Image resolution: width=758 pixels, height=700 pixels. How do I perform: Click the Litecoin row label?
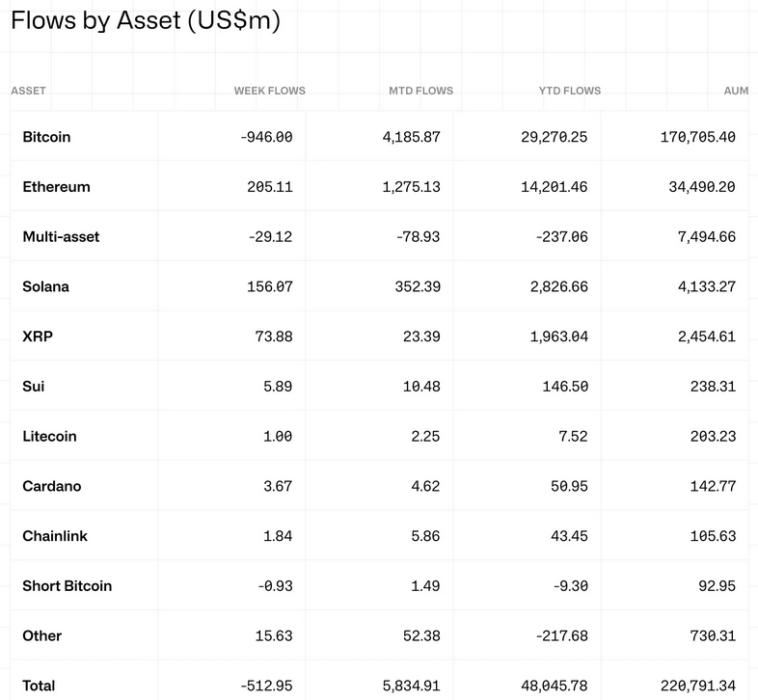pos(49,436)
